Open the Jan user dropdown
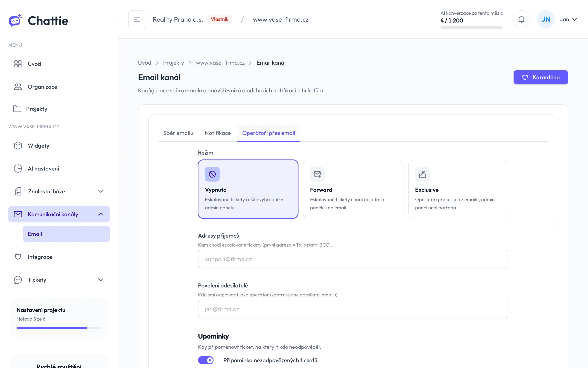 568,19
